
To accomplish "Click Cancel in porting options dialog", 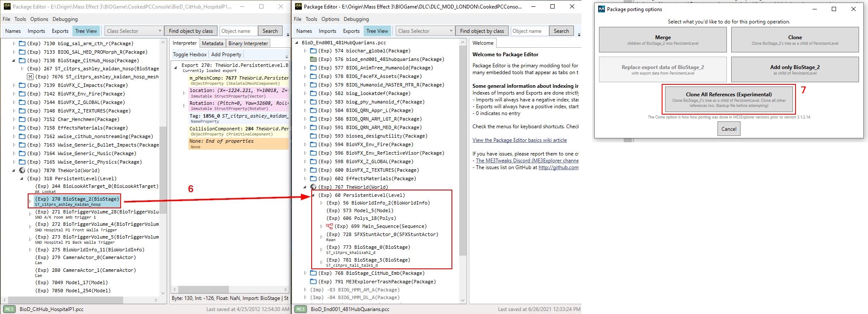I will point(729,129).
